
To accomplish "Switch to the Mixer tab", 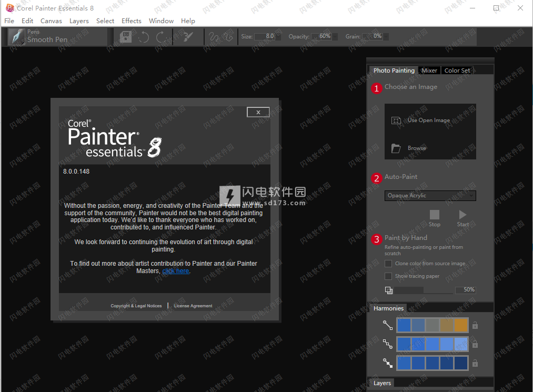I will click(x=429, y=71).
